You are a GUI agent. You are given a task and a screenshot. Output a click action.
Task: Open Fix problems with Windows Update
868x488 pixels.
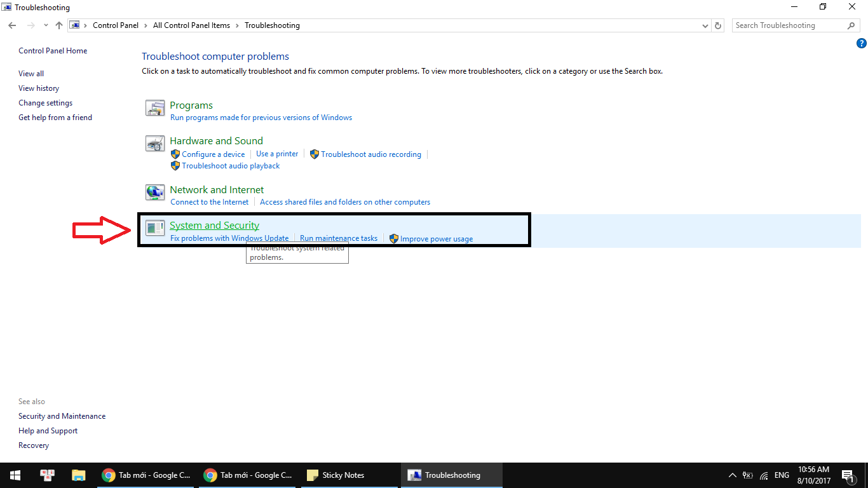pos(229,238)
